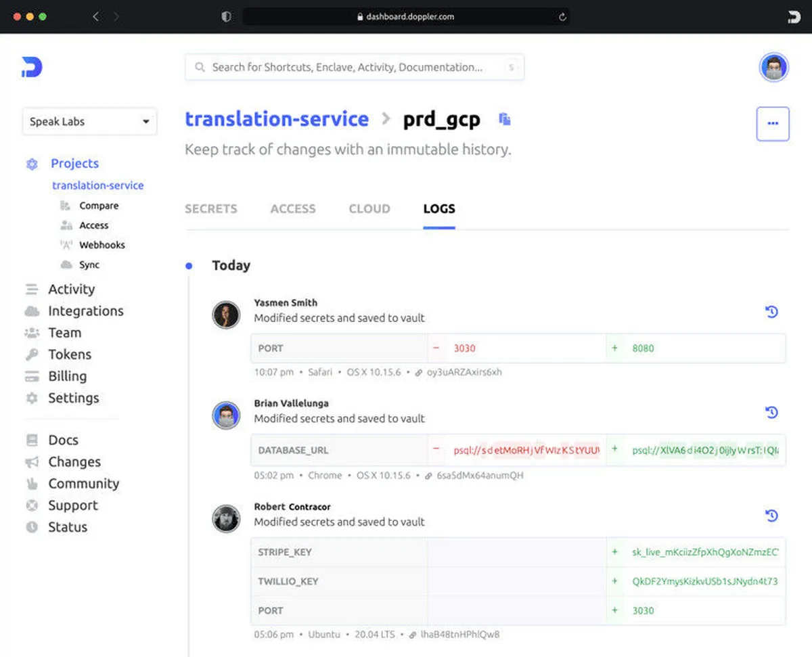
Task: Click the Settings gear icon
Action: (32, 398)
